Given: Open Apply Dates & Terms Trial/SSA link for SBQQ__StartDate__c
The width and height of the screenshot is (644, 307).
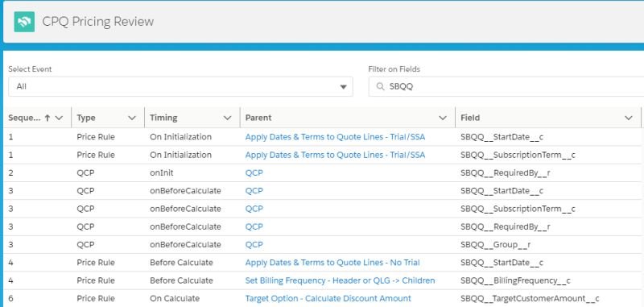Looking at the screenshot, I should 335,137.
